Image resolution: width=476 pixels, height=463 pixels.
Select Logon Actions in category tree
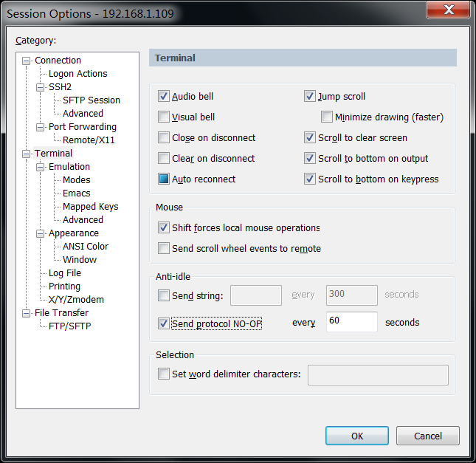point(77,74)
